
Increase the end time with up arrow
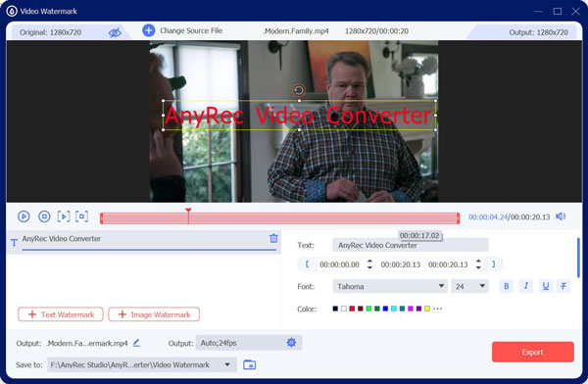click(x=478, y=261)
